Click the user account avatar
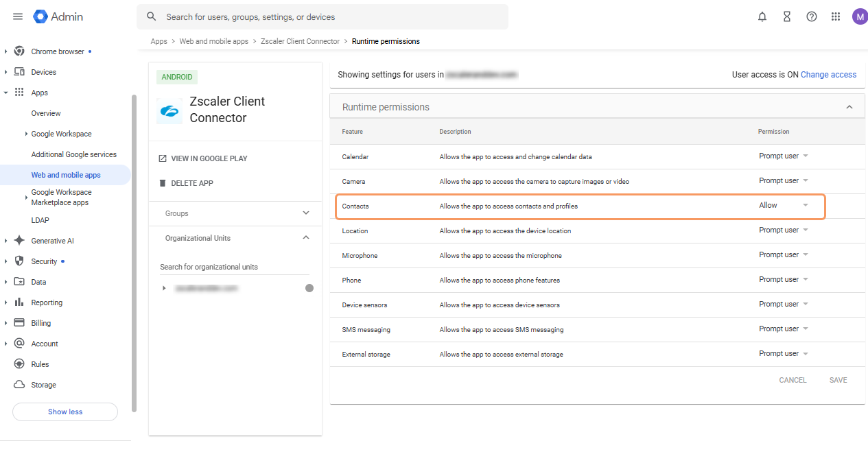This screenshot has width=868, height=452. click(x=859, y=16)
